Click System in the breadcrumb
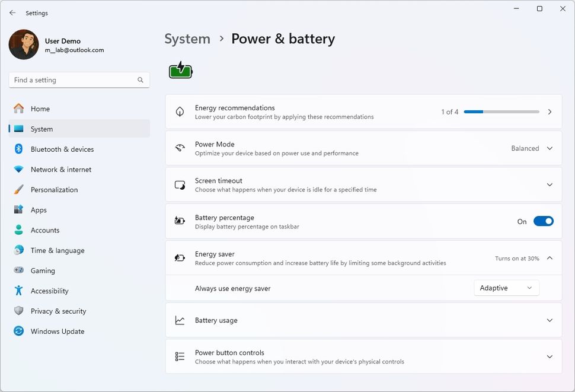575x392 pixels. [187, 39]
